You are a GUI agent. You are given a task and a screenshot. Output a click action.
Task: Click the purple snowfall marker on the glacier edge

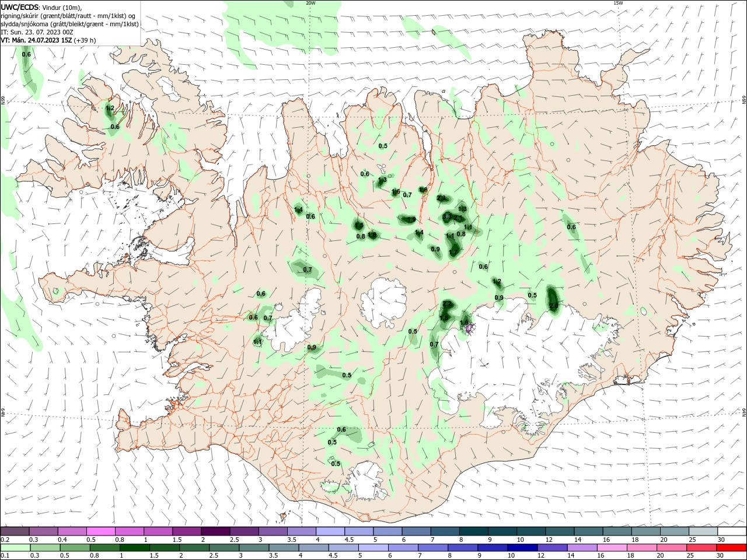pyautogui.click(x=469, y=329)
